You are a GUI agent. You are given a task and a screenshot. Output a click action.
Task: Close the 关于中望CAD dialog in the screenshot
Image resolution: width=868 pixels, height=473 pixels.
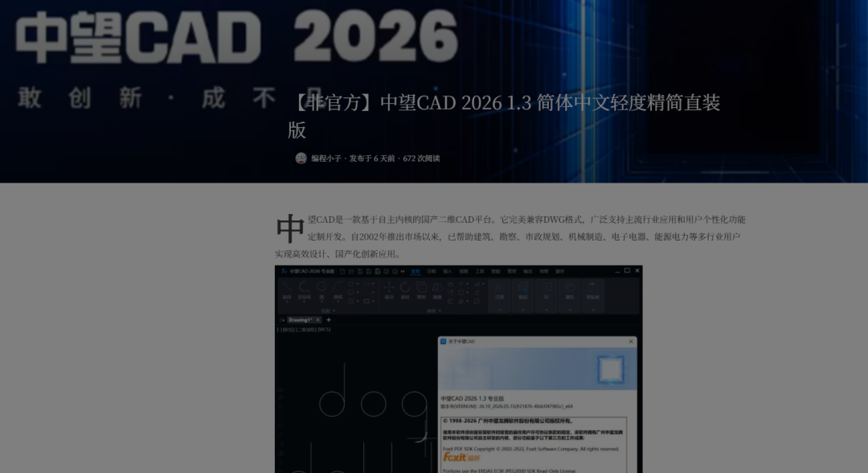pos(631,342)
